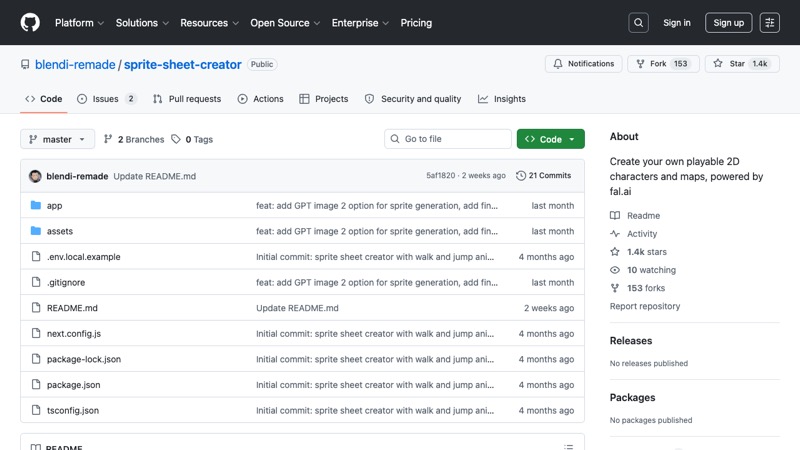
Task: Click the Releases heading link
Action: [x=631, y=341]
